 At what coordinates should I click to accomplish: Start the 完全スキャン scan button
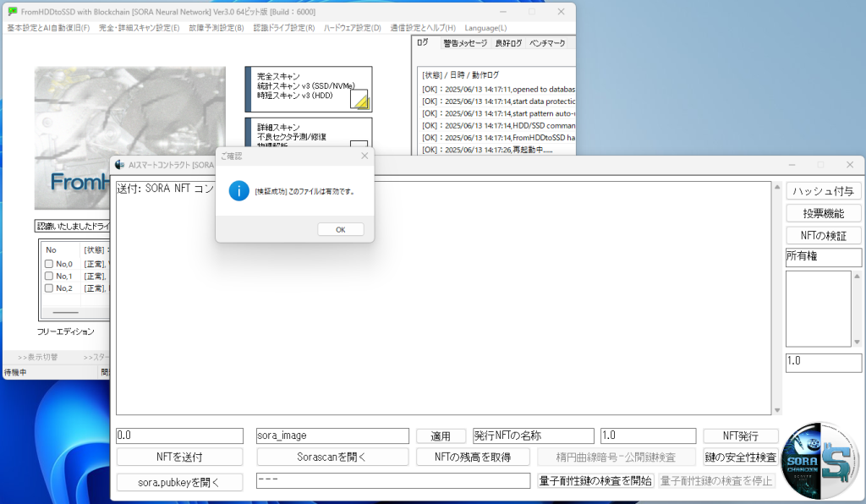(x=309, y=90)
